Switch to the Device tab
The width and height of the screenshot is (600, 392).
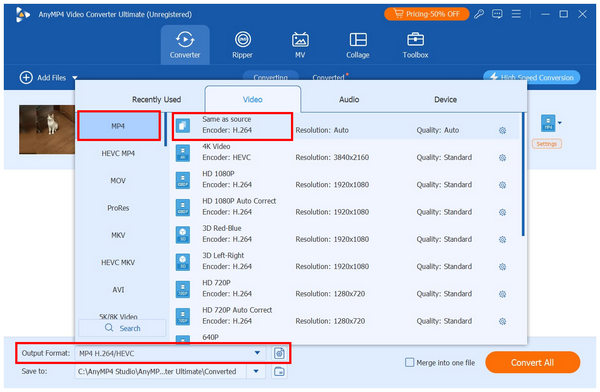(445, 100)
